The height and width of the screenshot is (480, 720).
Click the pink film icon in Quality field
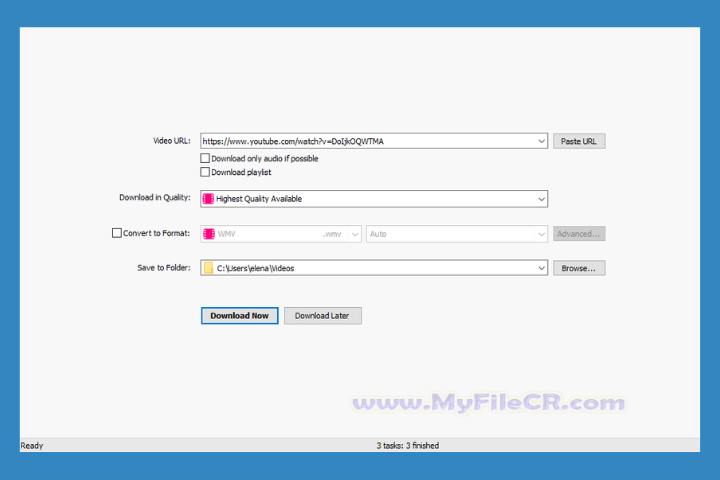[x=208, y=198]
